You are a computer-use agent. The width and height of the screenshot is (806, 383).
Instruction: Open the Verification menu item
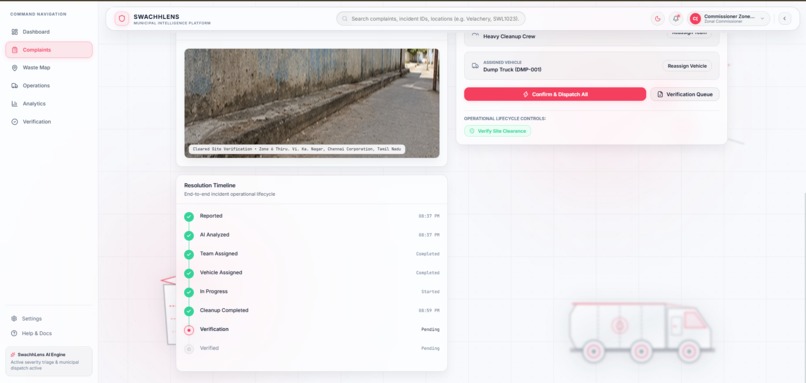tap(49, 122)
